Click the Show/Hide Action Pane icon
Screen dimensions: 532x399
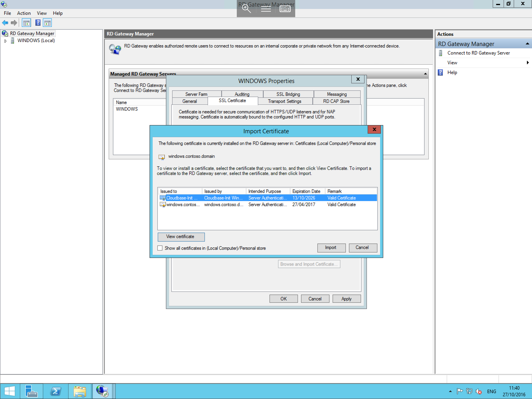click(x=47, y=23)
